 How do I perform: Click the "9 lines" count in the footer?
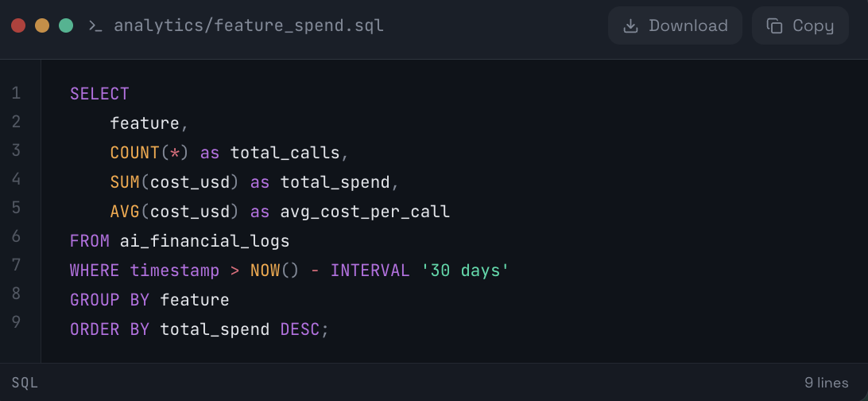pyautogui.click(x=826, y=383)
